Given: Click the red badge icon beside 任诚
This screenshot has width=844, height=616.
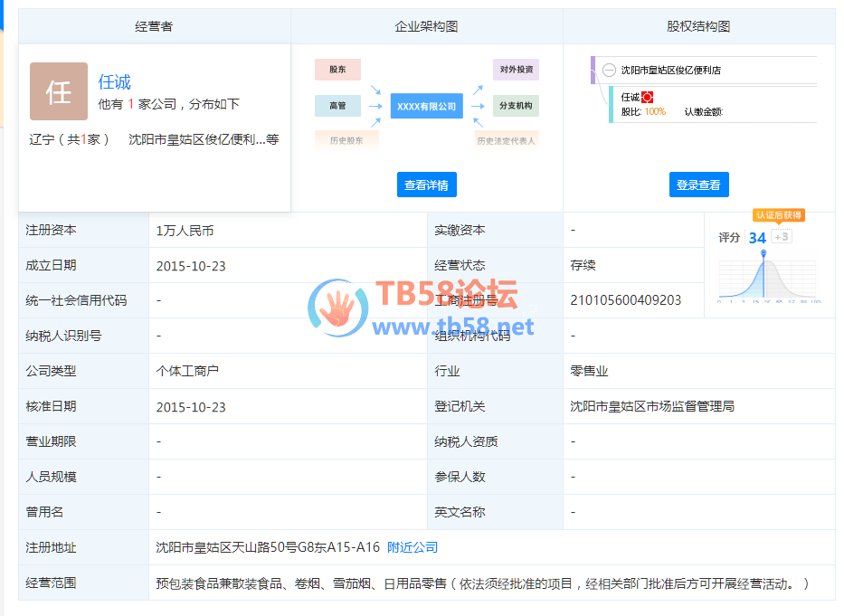Looking at the screenshot, I should point(647,97).
